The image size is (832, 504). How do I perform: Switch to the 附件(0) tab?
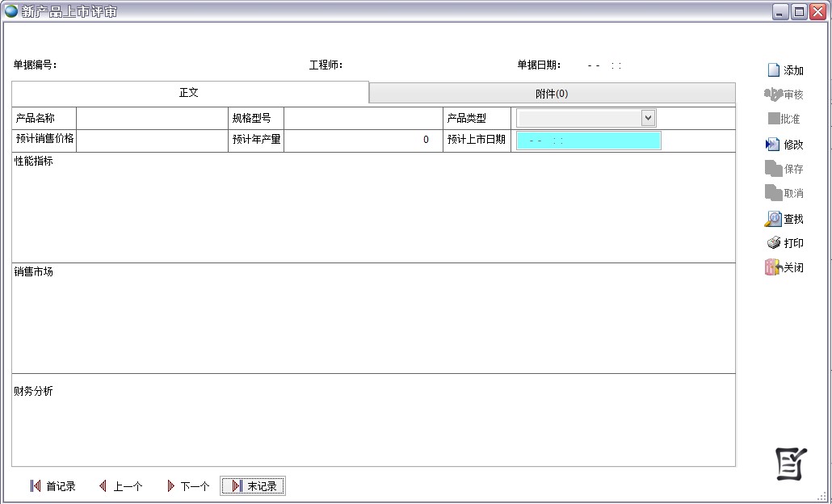pyautogui.click(x=552, y=94)
